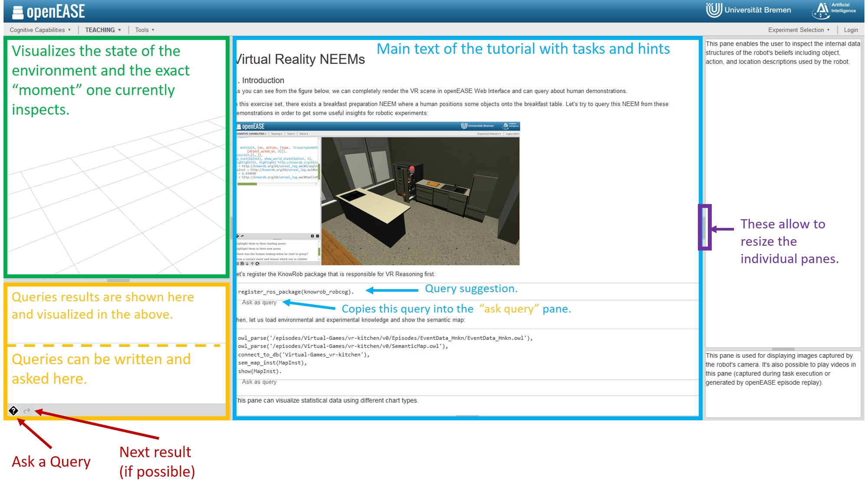Click the register_ros_package query suggestion text
This screenshot has width=868, height=491.
(x=296, y=292)
